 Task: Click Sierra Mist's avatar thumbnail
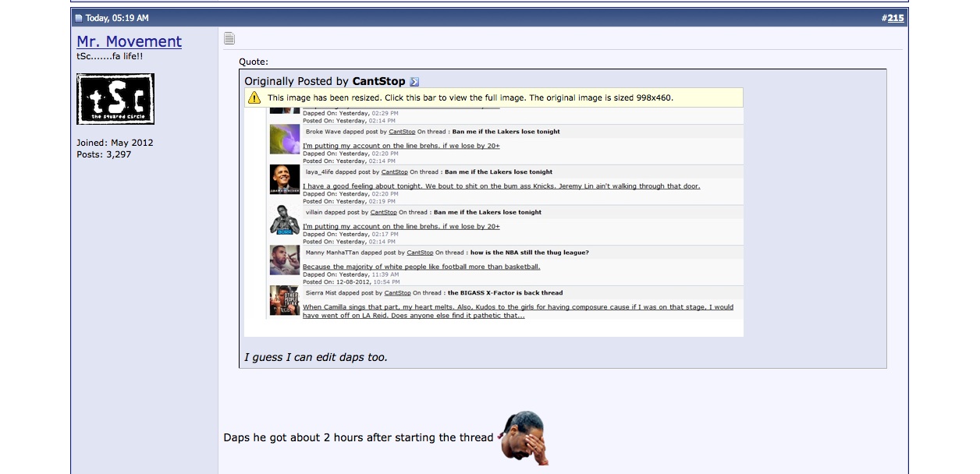click(285, 301)
